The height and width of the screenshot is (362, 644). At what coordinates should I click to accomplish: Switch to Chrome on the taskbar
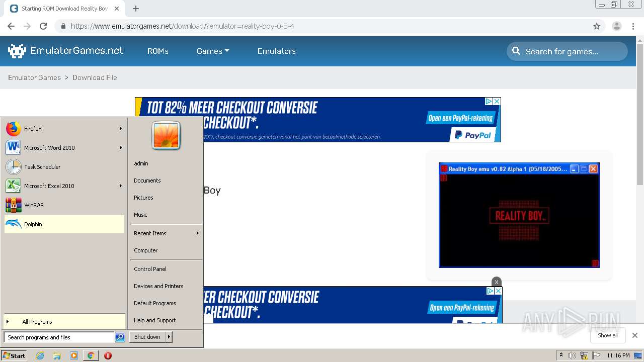tap(91, 355)
